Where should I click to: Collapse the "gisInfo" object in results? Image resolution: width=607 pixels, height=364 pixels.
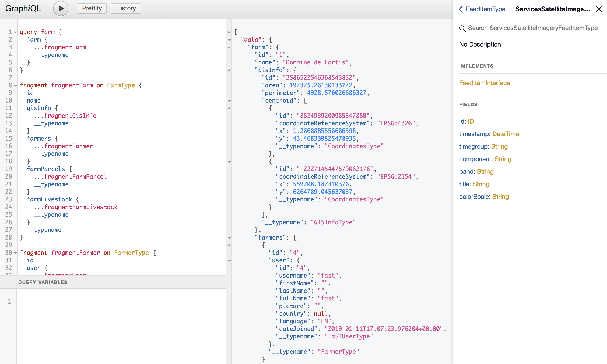229,70
